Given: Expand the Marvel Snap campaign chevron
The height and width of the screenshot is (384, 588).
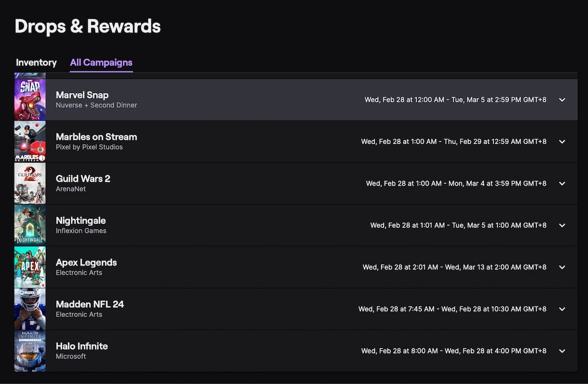Looking at the screenshot, I should [562, 100].
